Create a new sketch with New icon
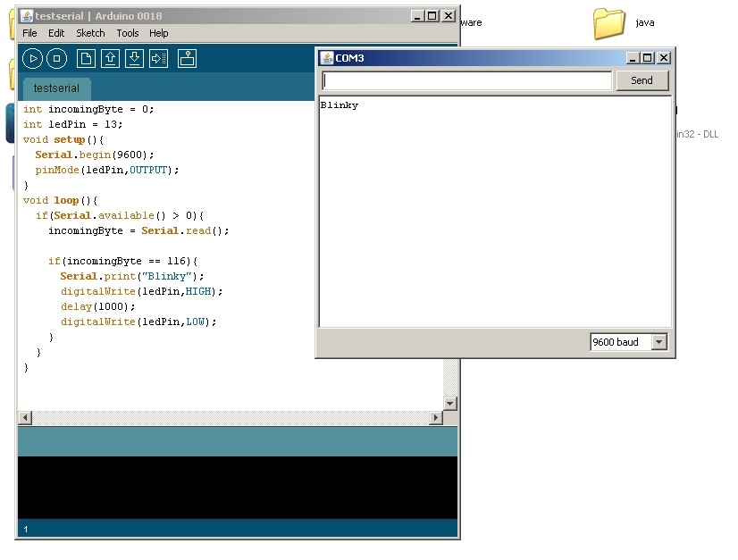The height and width of the screenshot is (560, 738). coord(86,59)
